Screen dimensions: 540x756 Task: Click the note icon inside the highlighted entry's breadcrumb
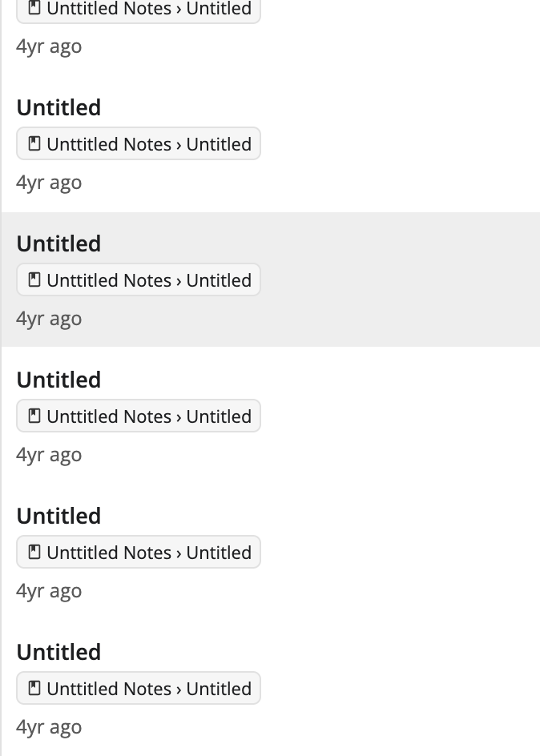[x=34, y=279]
